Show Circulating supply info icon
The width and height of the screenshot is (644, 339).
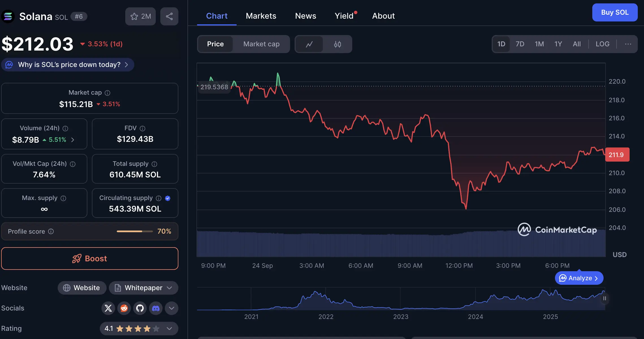(159, 198)
